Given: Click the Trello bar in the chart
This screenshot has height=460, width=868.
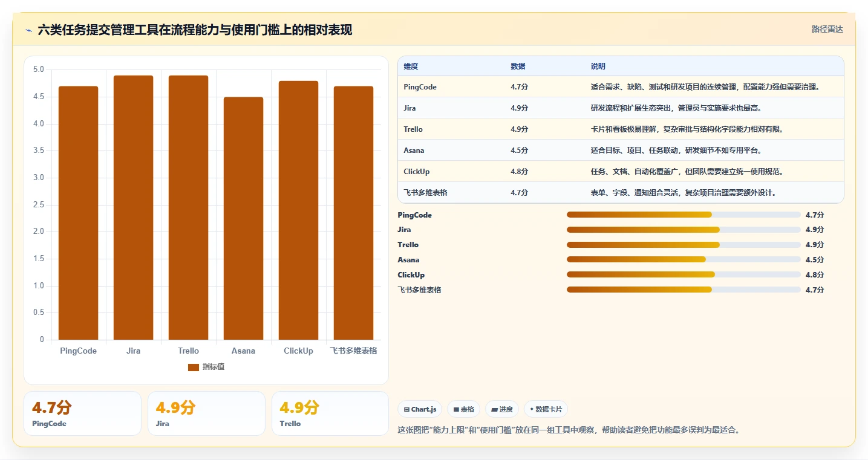Looking at the screenshot, I should coord(189,207).
